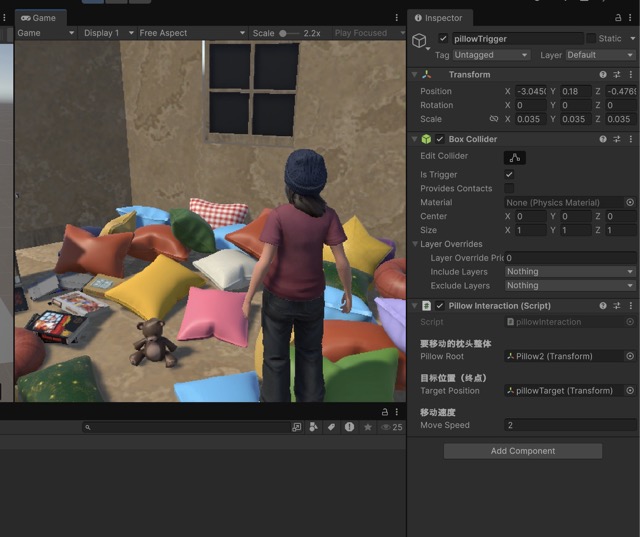Open Script field object picker

pyautogui.click(x=630, y=322)
